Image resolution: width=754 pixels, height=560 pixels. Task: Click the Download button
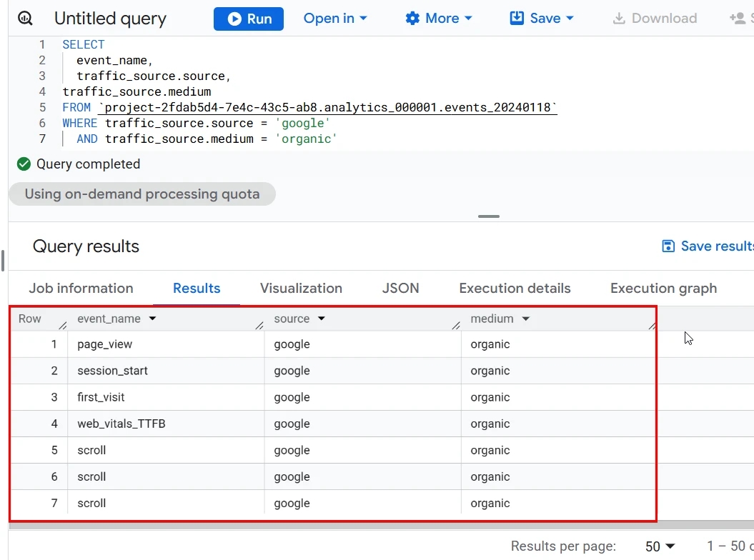pos(655,19)
